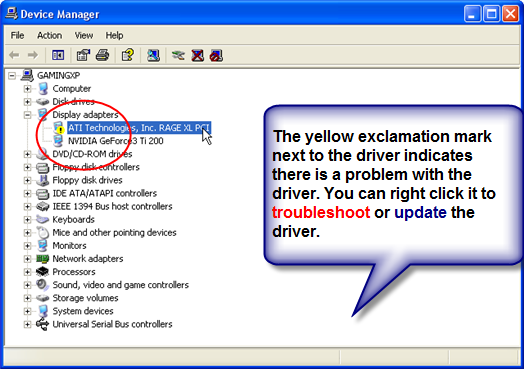Viewport: 524px width, 369px height.
Task: Open the Help menu
Action: 114,35
